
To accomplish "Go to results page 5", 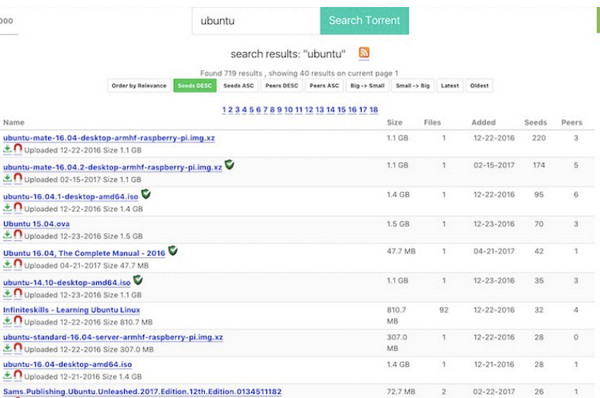I will [x=251, y=110].
